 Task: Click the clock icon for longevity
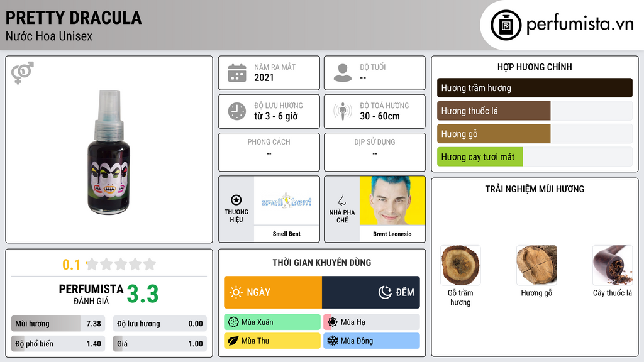pyautogui.click(x=237, y=111)
